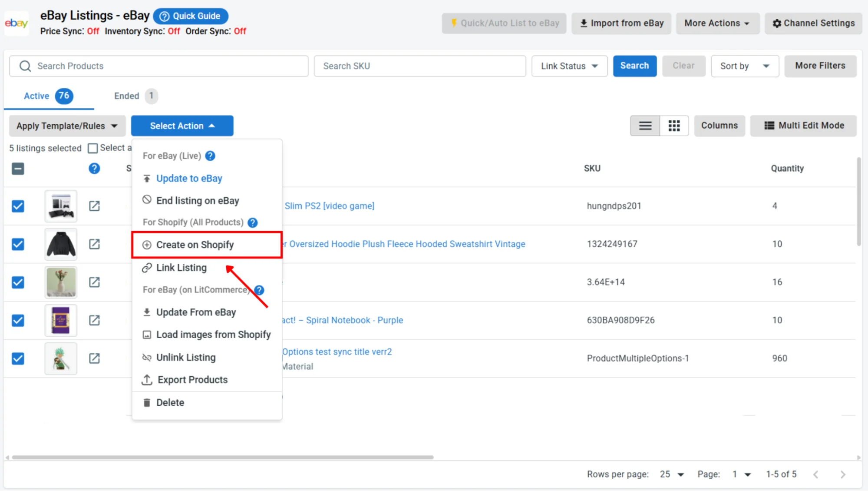Open More Filters
Image resolution: width=868 pixels, height=491 pixels.
[820, 66]
